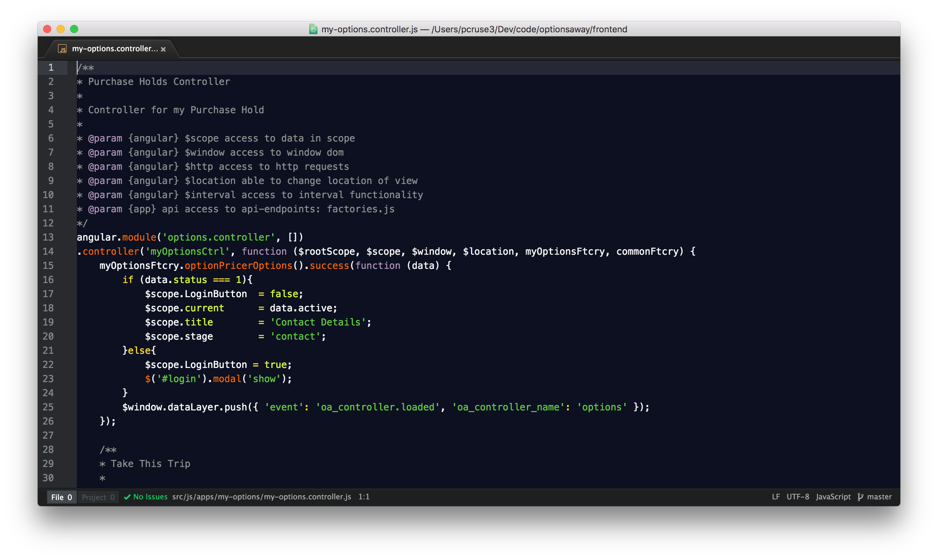The width and height of the screenshot is (938, 560).
Task: Toggle the Project 0 linter scope
Action: (x=98, y=497)
